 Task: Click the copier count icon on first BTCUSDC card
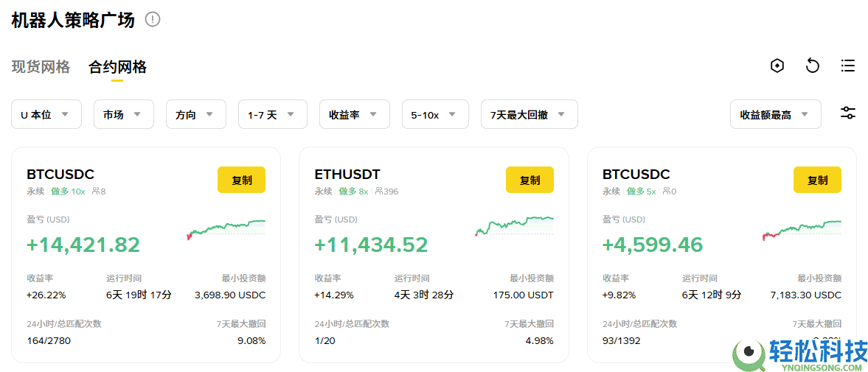coord(95,192)
